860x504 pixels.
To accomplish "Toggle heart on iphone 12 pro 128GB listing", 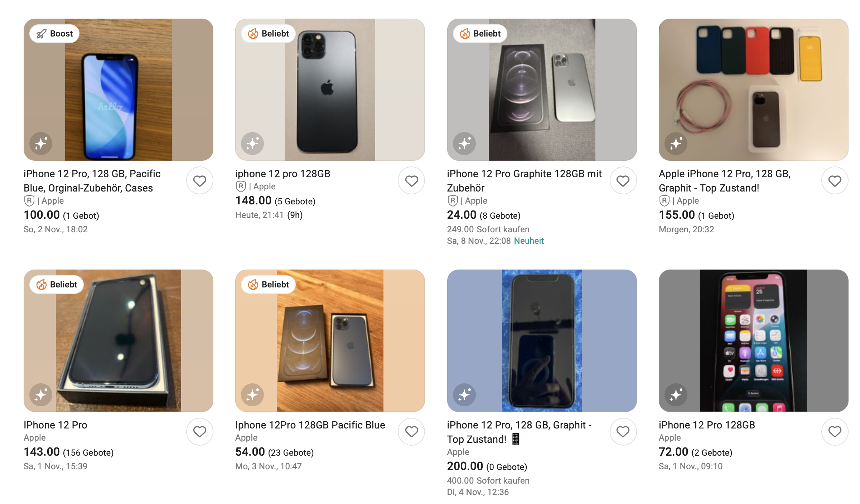I will click(x=411, y=181).
